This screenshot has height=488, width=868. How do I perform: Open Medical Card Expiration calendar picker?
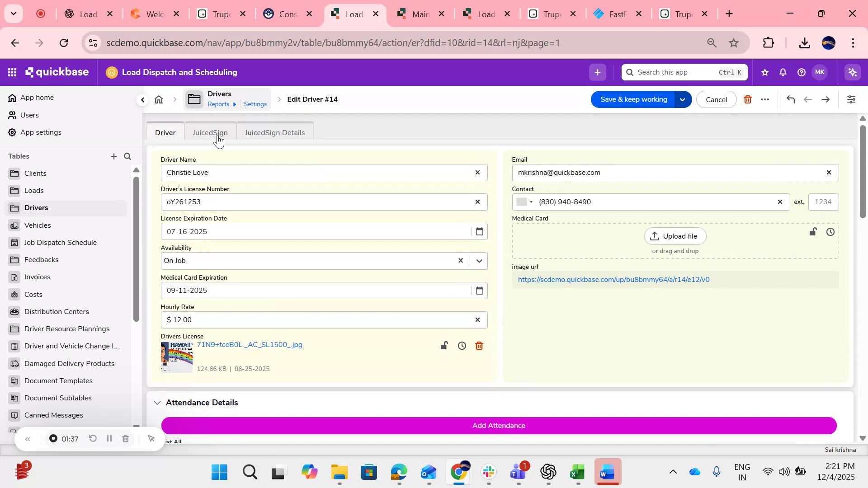click(x=480, y=290)
